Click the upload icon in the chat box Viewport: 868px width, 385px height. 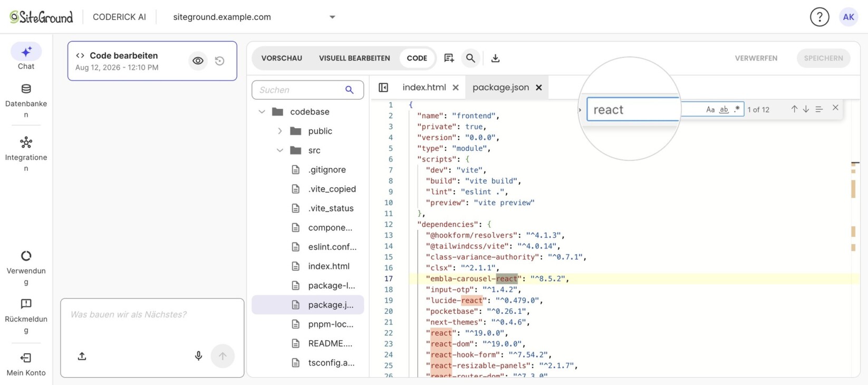pos(82,357)
